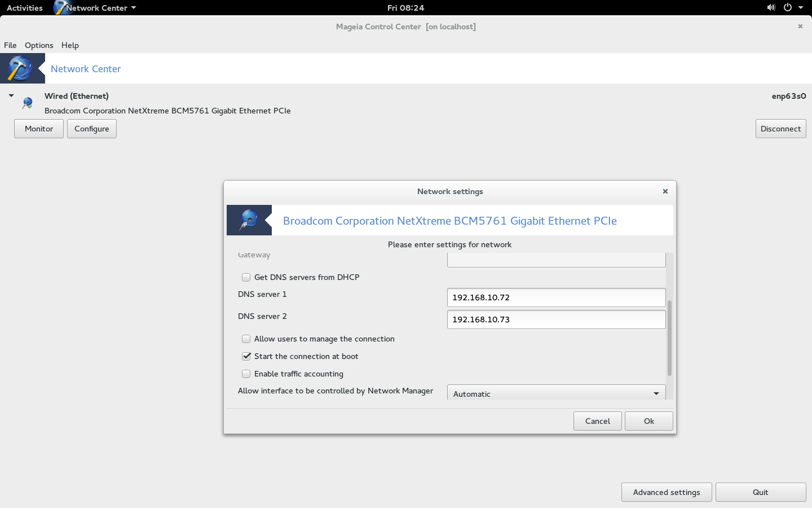Open the File menu
Viewport: 812px width, 508px height.
(10, 45)
